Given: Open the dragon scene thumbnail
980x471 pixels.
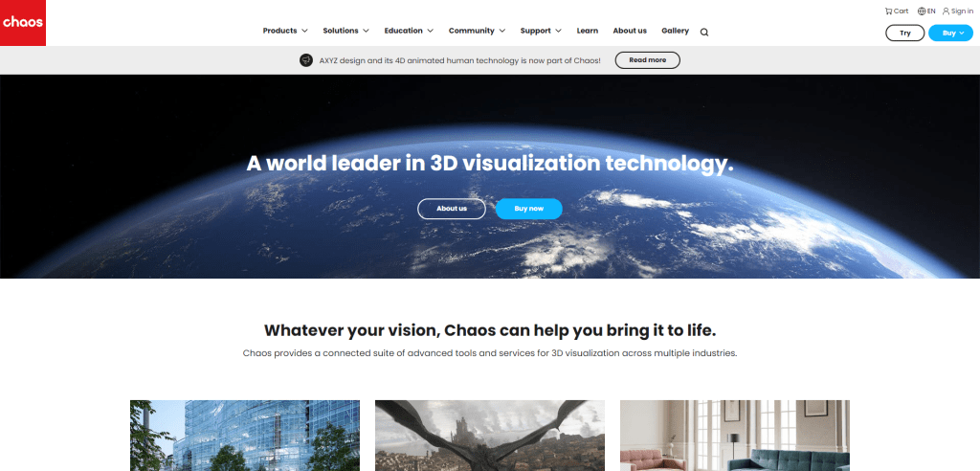Looking at the screenshot, I should (490, 436).
